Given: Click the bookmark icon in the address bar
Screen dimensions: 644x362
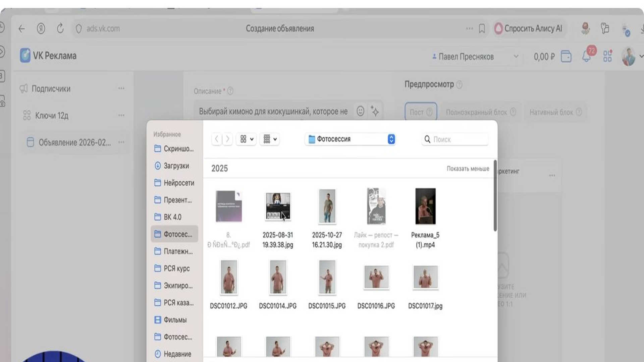Looking at the screenshot, I should (x=482, y=28).
